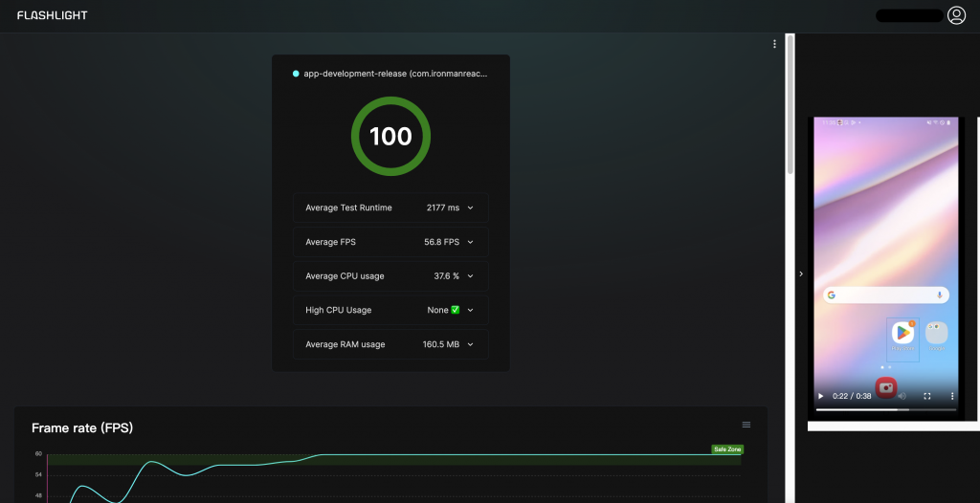Screen dimensions: 980x503
Task: Play the device recording video
Action: coord(821,396)
